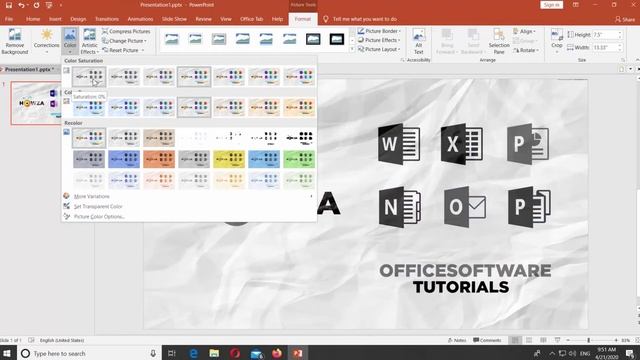Select the Crop tool
Image resolution: width=640 pixels, height=360 pixels.
point(557,39)
